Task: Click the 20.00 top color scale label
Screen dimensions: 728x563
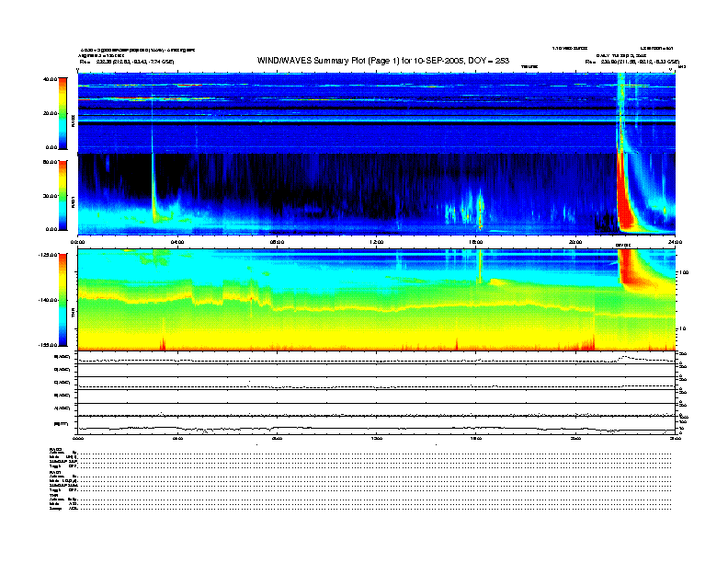Action: [x=51, y=113]
